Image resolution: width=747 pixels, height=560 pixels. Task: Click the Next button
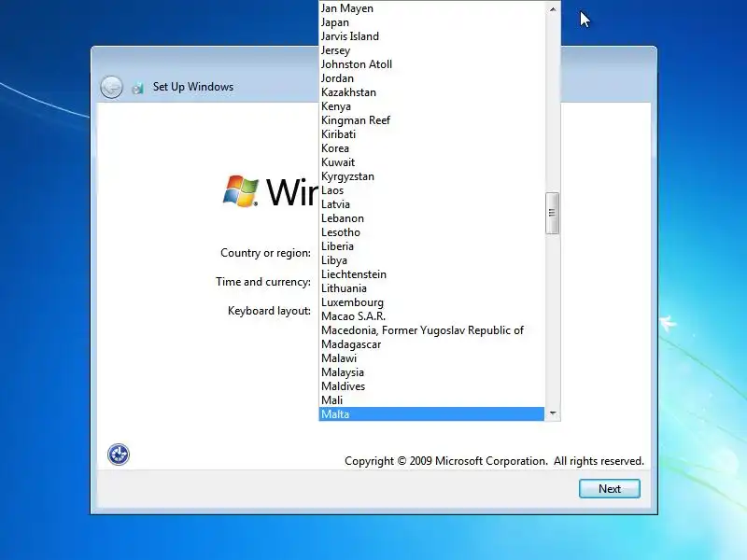[610, 488]
